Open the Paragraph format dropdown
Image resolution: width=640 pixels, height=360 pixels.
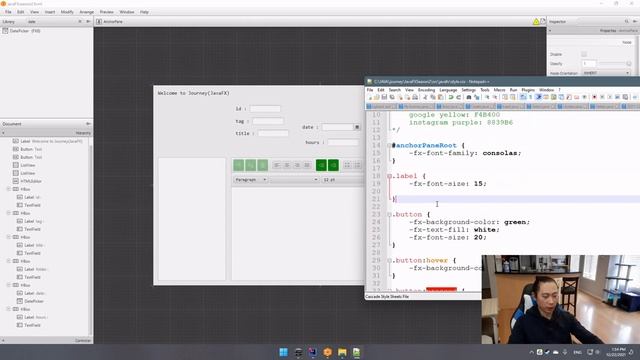pos(250,180)
